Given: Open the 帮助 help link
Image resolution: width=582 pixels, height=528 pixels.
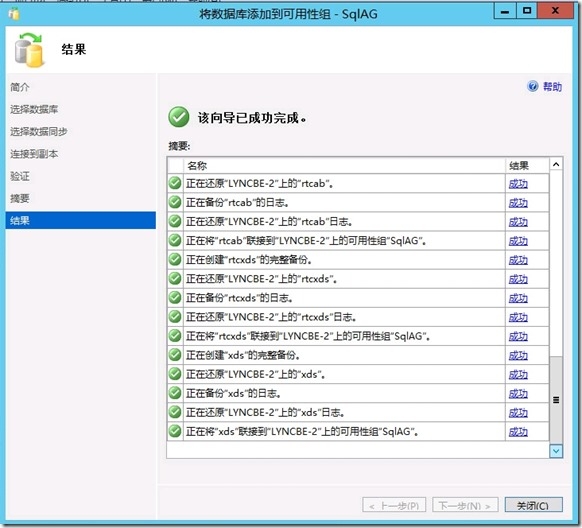Looking at the screenshot, I should pyautogui.click(x=552, y=86).
